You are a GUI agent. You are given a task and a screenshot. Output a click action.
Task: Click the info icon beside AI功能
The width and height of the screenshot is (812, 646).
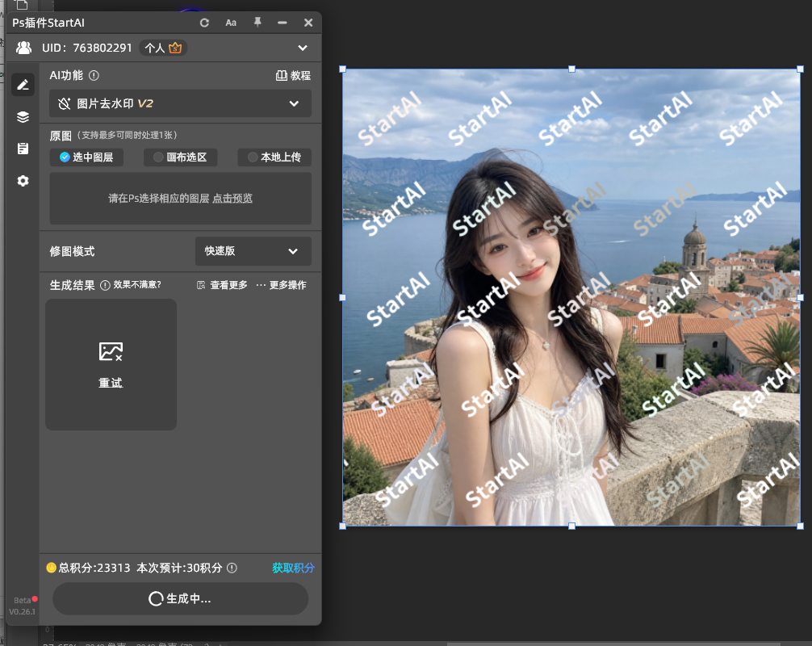coord(94,76)
